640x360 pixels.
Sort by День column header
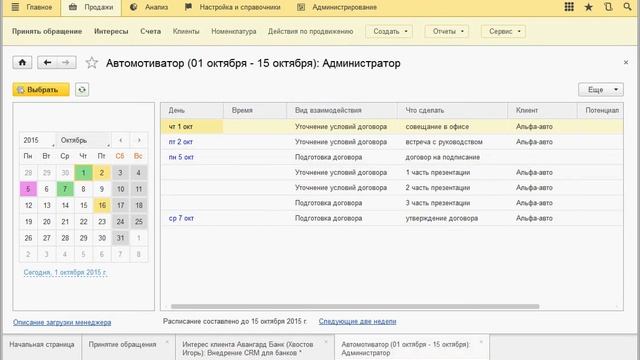point(192,110)
